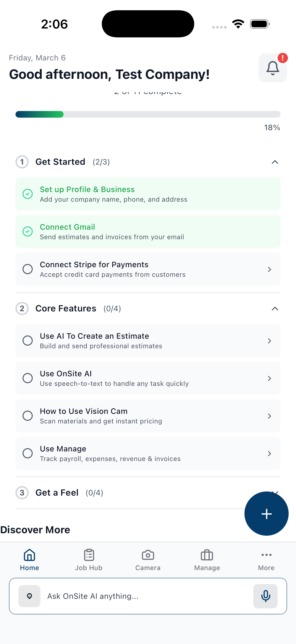Collapse the Get Started section
296x644 pixels.
275,162
